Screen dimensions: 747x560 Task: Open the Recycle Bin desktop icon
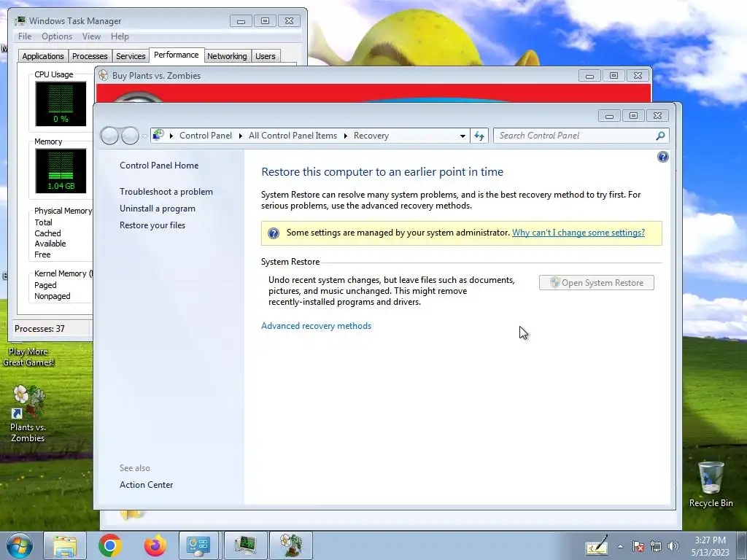(711, 483)
